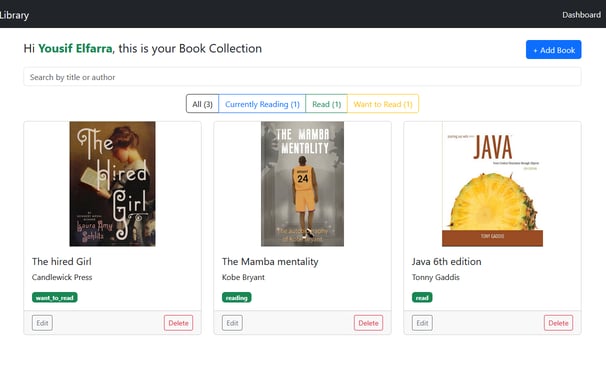The width and height of the screenshot is (606, 384).
Task: Open The Mamba Mentality cover image
Action: pyautogui.click(x=302, y=184)
